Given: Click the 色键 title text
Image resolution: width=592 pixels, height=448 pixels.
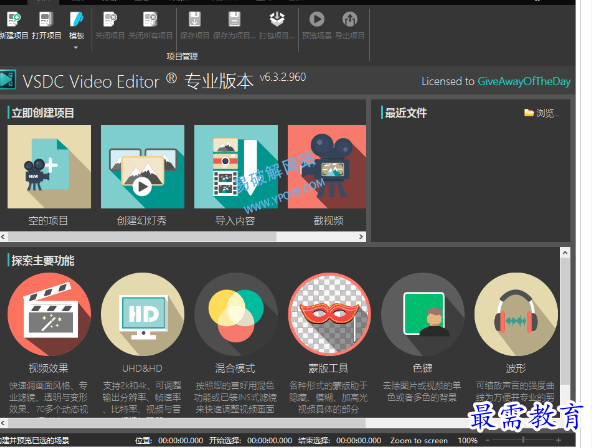Looking at the screenshot, I should click(x=422, y=368).
